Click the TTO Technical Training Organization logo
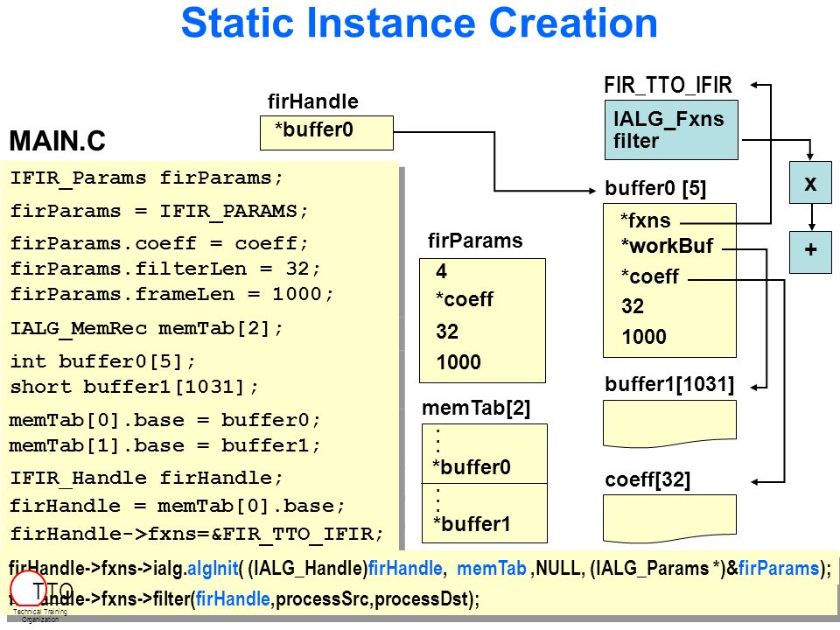Screen dimensions: 840x630 pyautogui.click(x=40, y=597)
